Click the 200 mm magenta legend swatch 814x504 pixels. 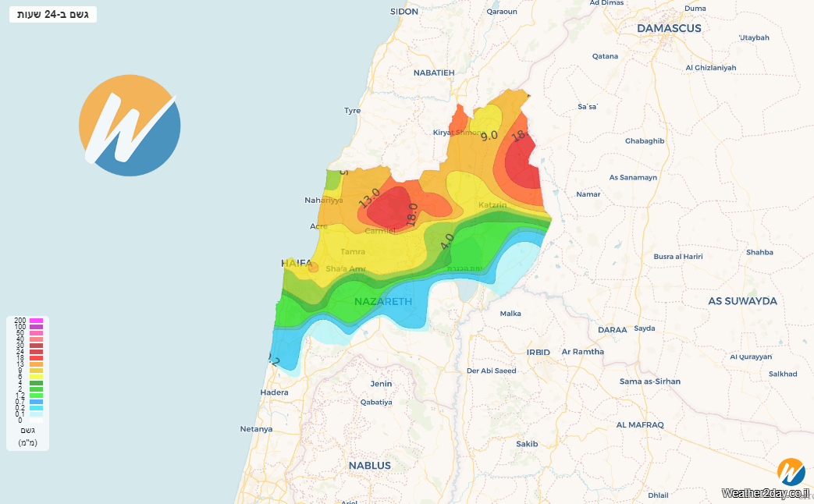click(x=36, y=321)
